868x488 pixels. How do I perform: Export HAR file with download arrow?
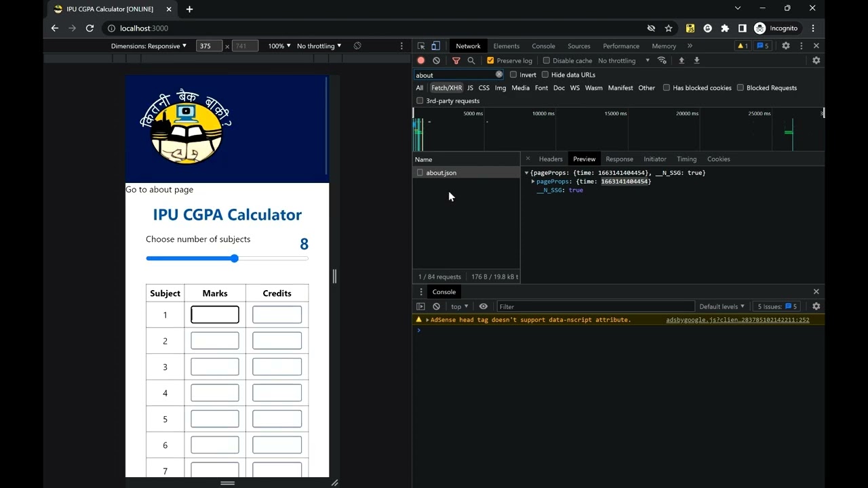(696, 60)
